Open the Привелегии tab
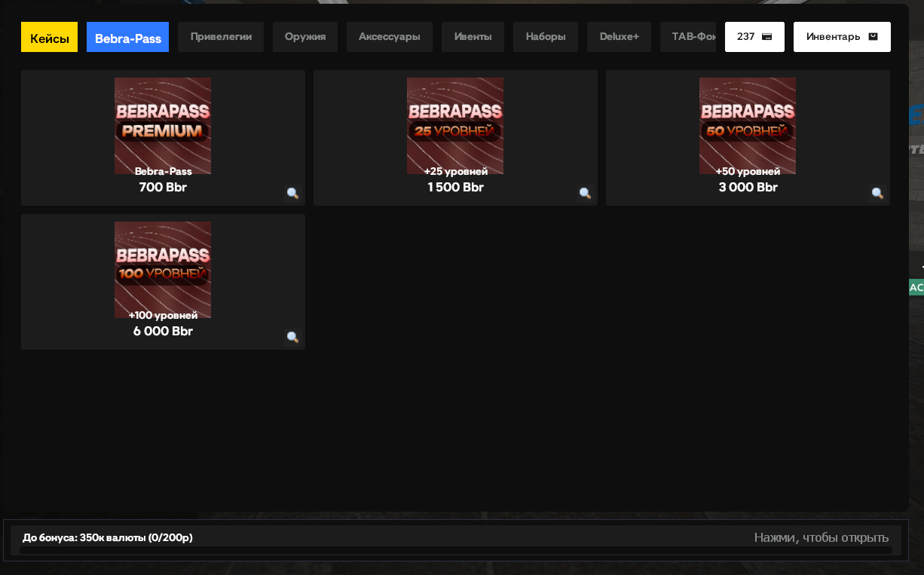This screenshot has width=924, height=575. pyautogui.click(x=221, y=37)
